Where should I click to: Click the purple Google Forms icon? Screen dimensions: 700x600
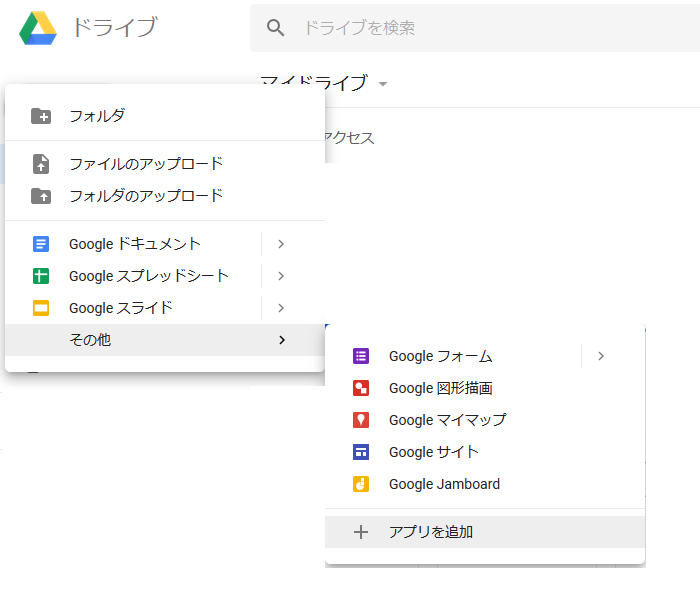[361, 356]
